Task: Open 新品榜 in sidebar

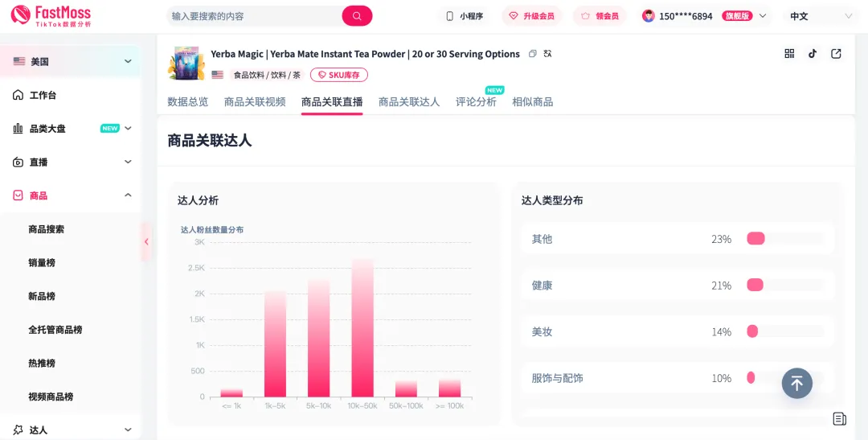Action: 42,296
